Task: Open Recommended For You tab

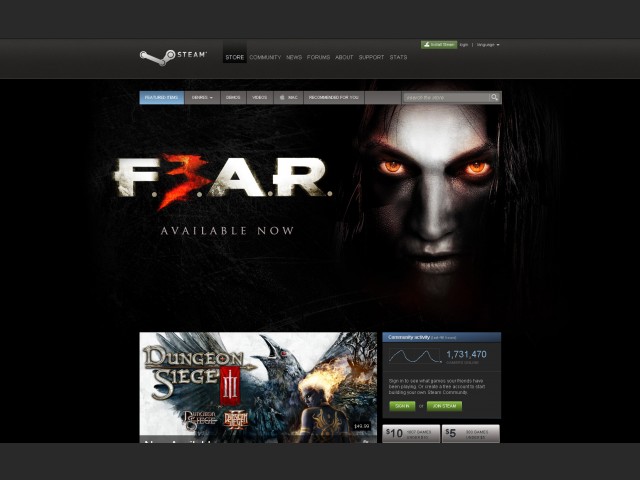Action: [334, 98]
